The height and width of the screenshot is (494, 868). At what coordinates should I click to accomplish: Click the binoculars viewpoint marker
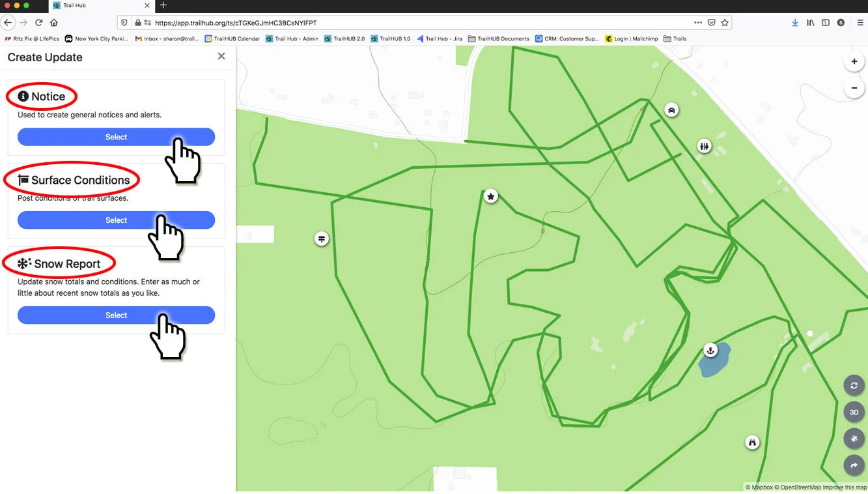(753, 443)
